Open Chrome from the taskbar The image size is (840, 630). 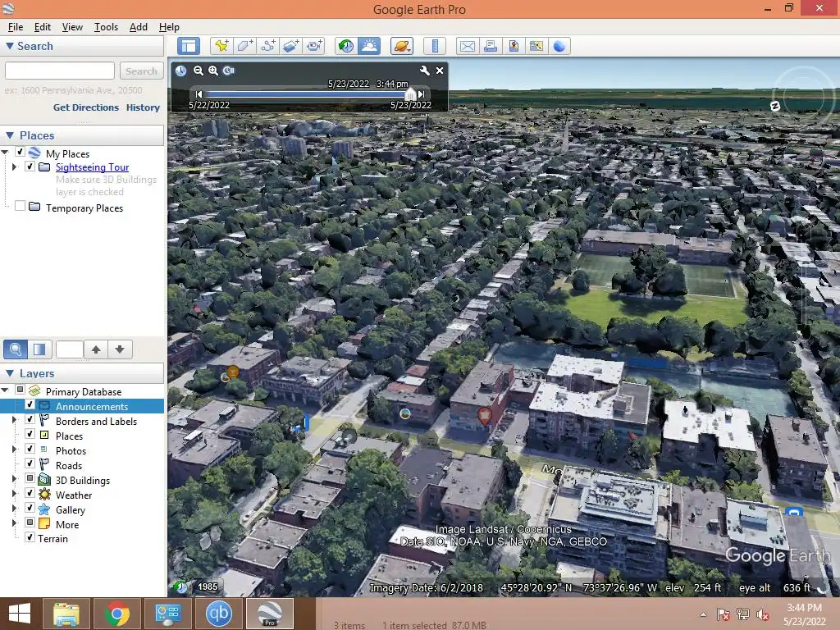tap(116, 614)
